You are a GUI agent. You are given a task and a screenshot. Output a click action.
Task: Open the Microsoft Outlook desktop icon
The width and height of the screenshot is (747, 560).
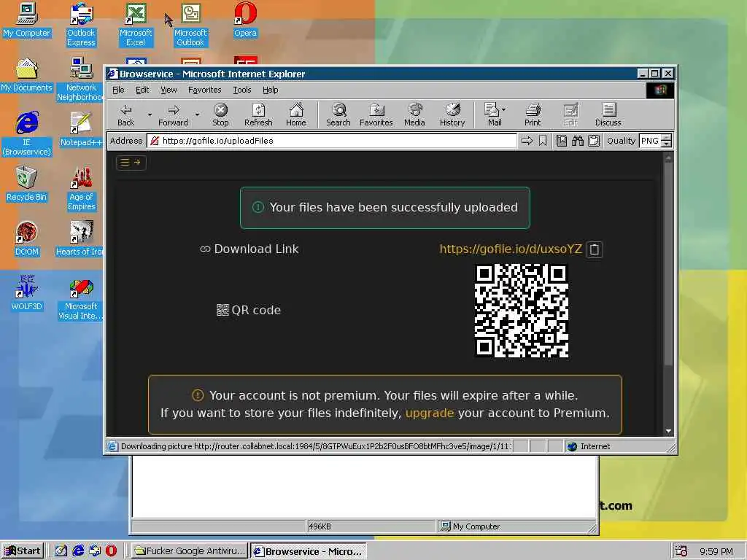pos(190,24)
